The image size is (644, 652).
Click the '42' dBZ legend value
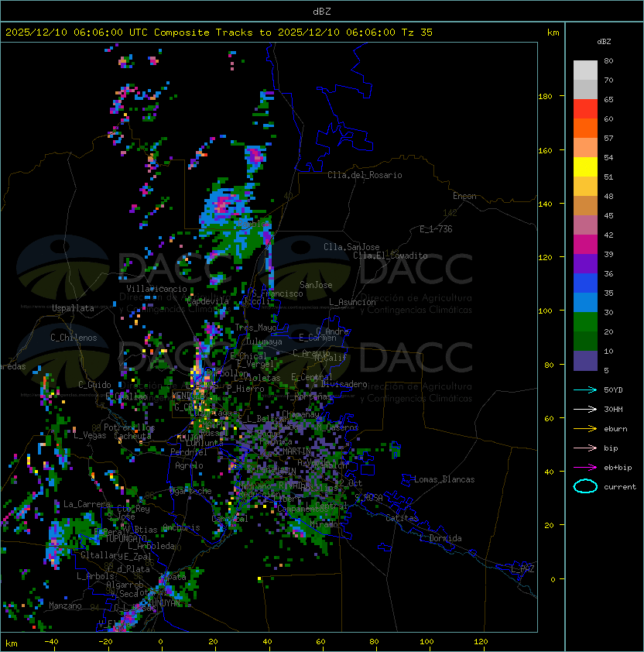(x=608, y=235)
